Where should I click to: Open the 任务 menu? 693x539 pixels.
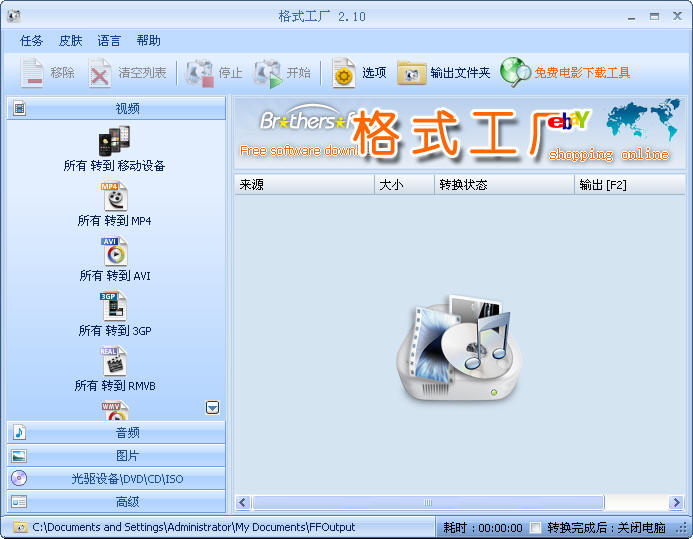(x=31, y=41)
